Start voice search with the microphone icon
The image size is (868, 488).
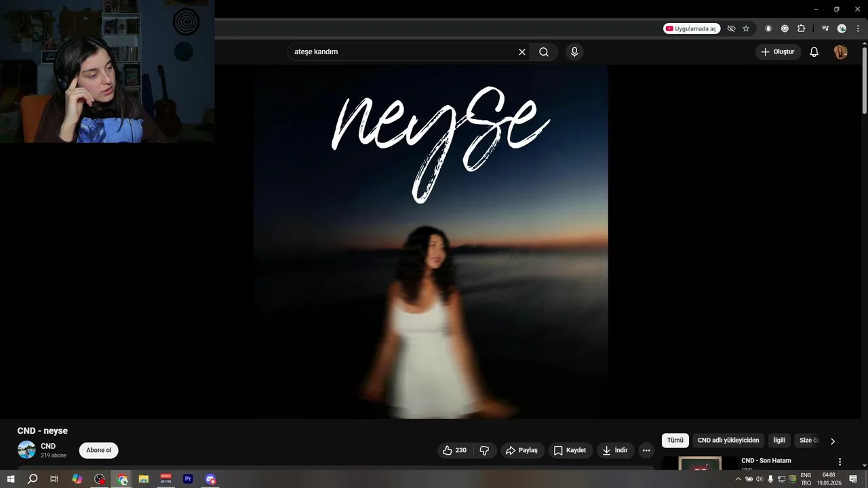tap(574, 52)
